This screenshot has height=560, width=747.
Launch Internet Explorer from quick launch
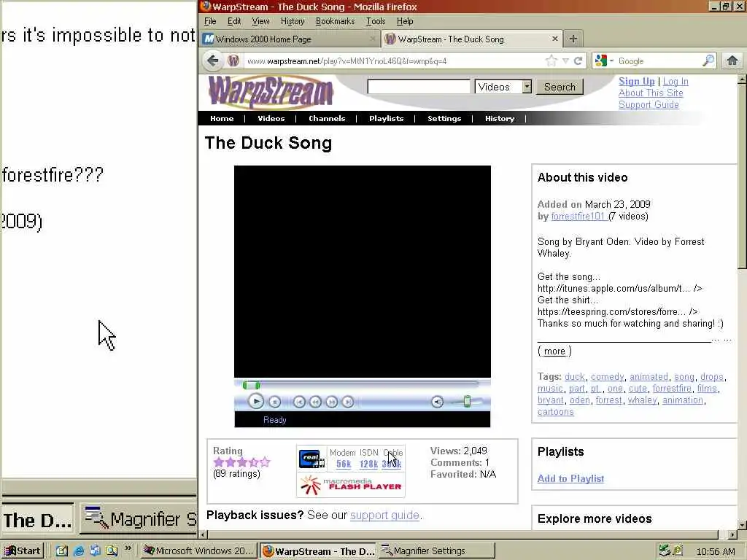coord(79,551)
